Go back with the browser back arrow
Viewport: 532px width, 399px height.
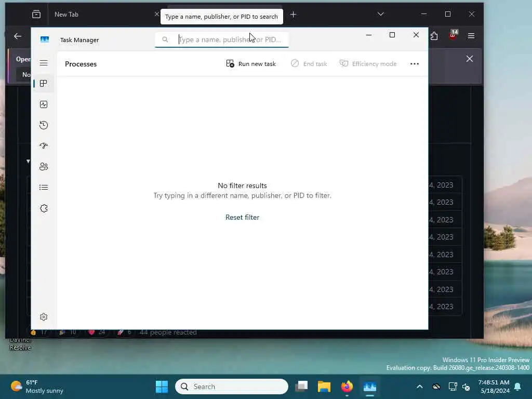pos(18,36)
